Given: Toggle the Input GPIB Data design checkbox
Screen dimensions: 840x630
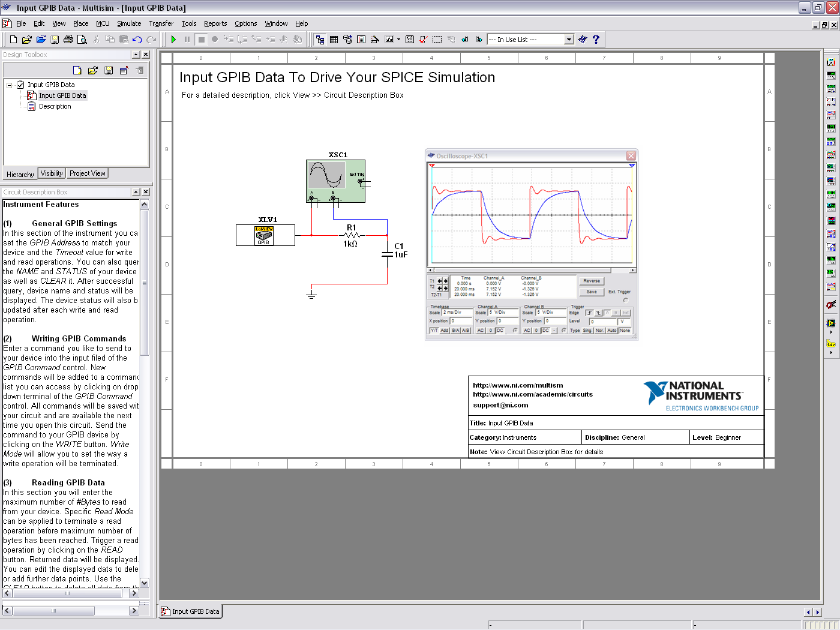Looking at the screenshot, I should tap(21, 85).
